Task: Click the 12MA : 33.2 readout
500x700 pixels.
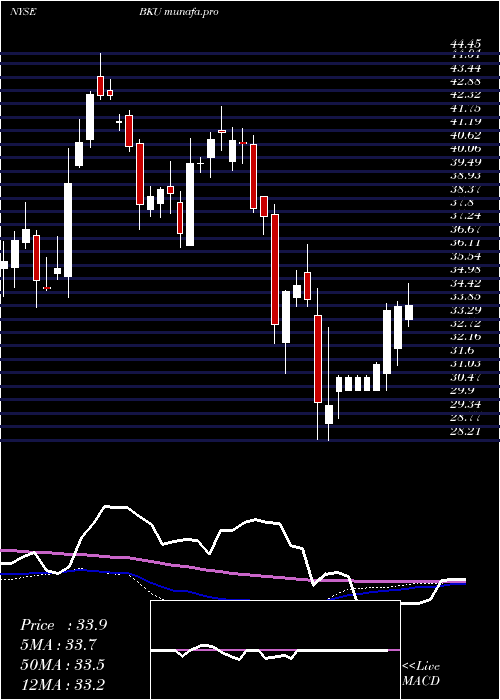Action: [x=62, y=684]
